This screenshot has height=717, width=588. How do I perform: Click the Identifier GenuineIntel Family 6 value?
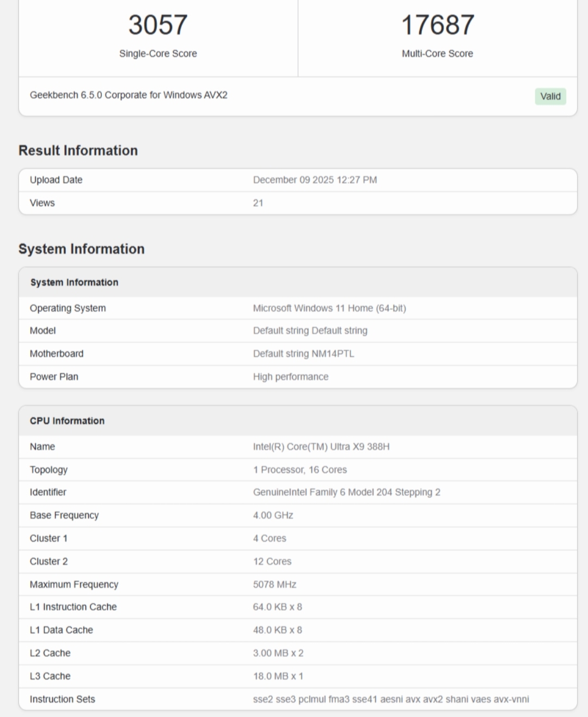[x=347, y=492]
